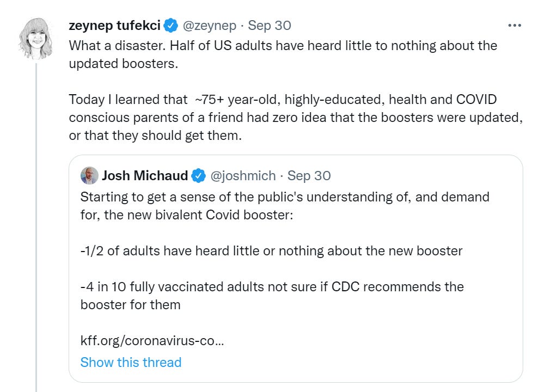Click zeynep tufekci's profile avatar

pos(36,37)
